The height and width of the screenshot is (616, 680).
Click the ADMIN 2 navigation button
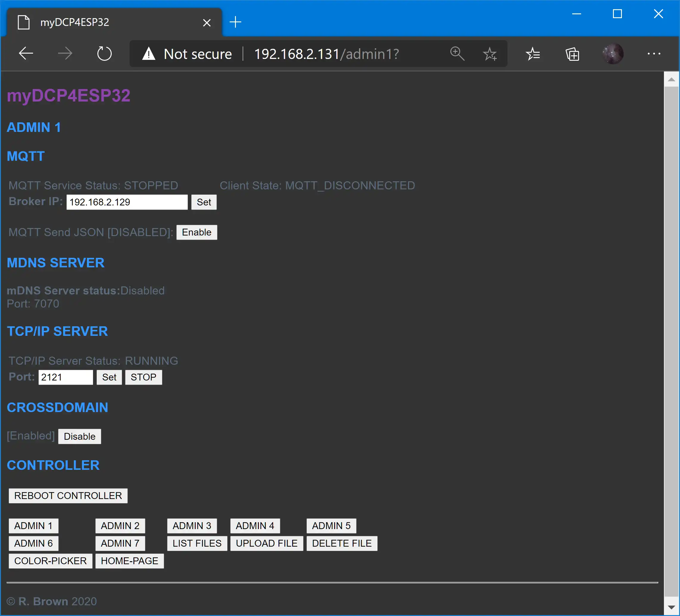click(120, 525)
